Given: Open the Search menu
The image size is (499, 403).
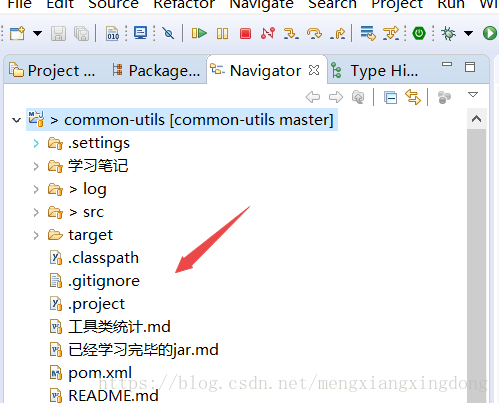Looking at the screenshot, I should [332, 4].
